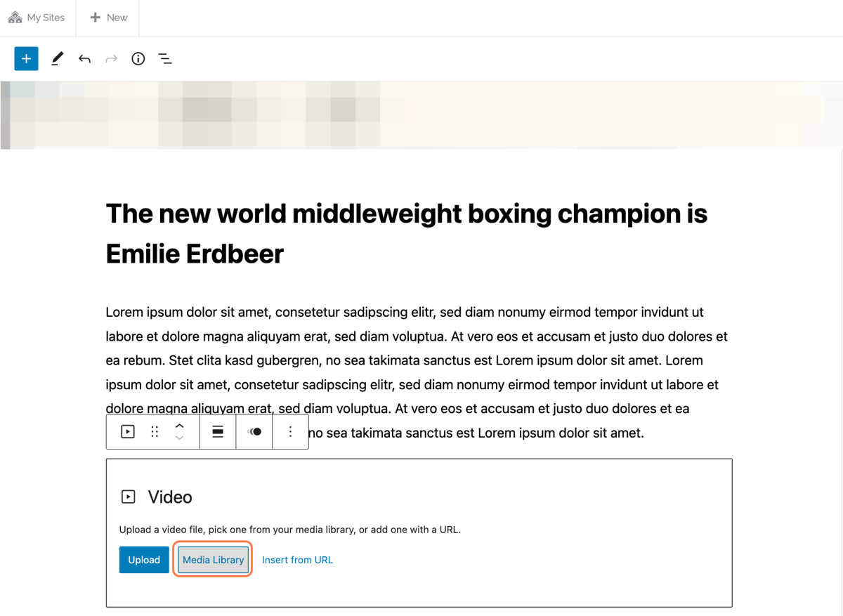Click the toggle-style icon in block toolbar
Image resolution: width=843 pixels, height=616 pixels.
[254, 432]
